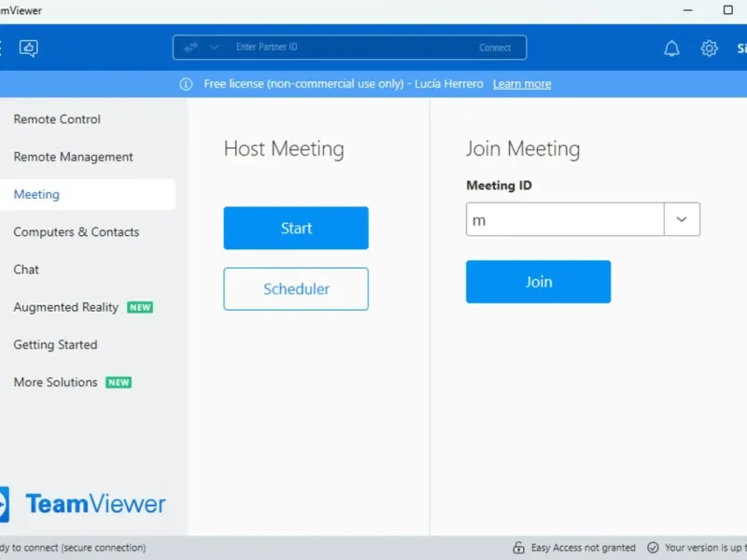Open More Solutions section

tap(55, 383)
